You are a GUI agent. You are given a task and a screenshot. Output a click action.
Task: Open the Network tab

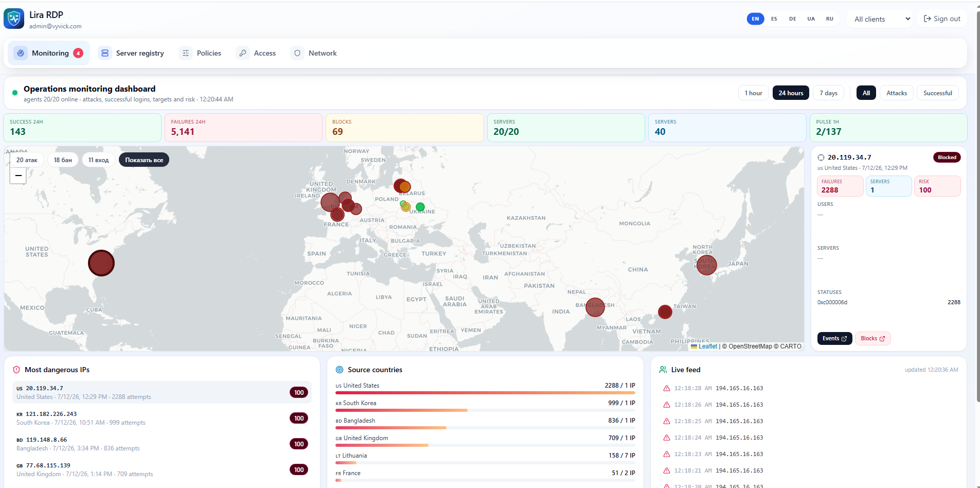pyautogui.click(x=314, y=53)
